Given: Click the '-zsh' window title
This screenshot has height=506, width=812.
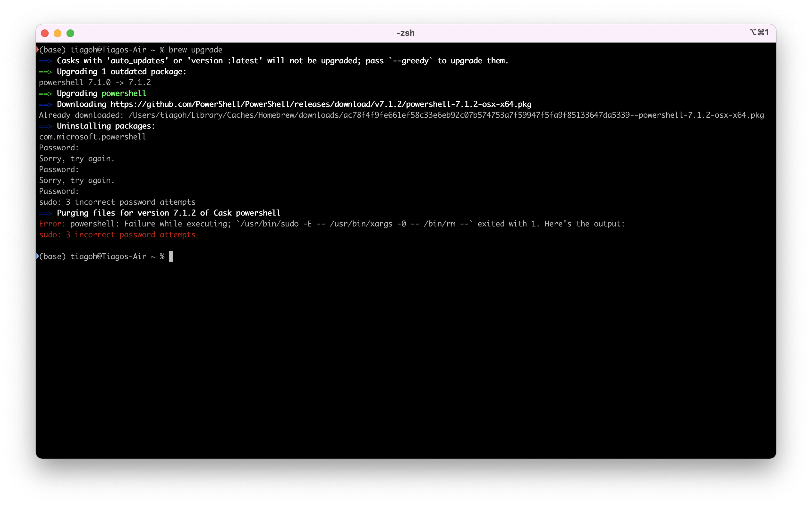Looking at the screenshot, I should (405, 33).
